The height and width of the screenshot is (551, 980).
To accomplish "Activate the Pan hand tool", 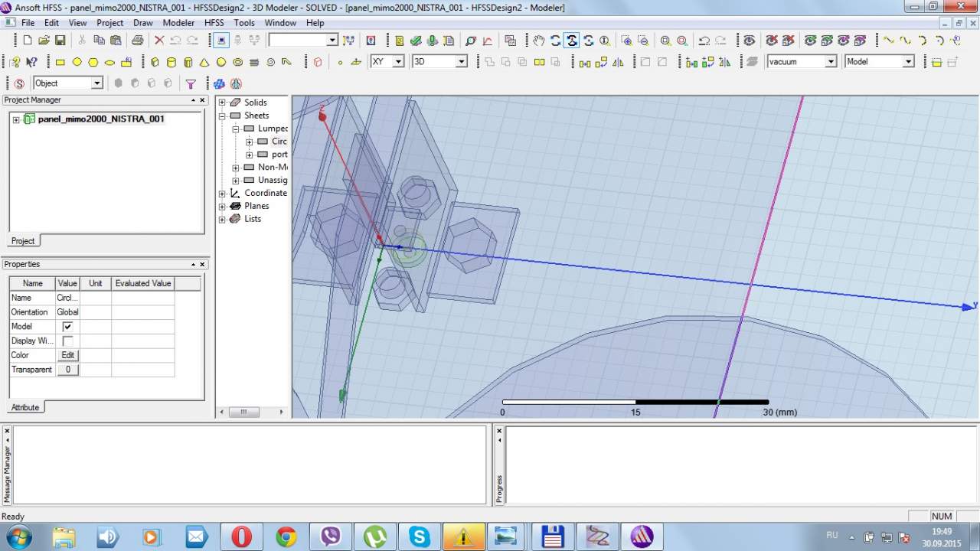I will tap(539, 41).
